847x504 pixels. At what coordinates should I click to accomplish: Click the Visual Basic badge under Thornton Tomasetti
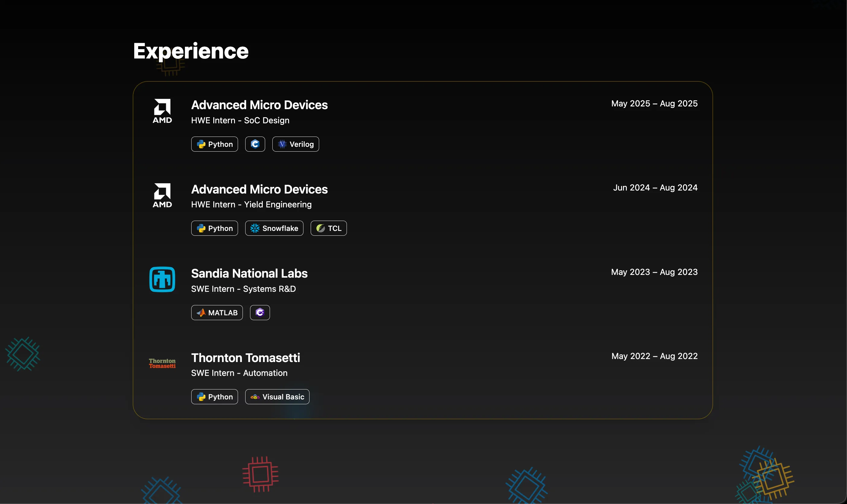[x=277, y=396]
